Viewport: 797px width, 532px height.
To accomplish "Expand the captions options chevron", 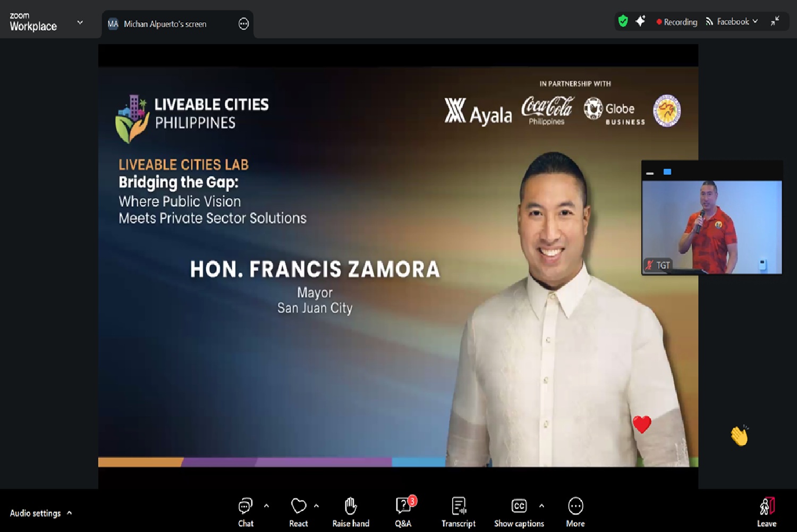I will click(541, 506).
